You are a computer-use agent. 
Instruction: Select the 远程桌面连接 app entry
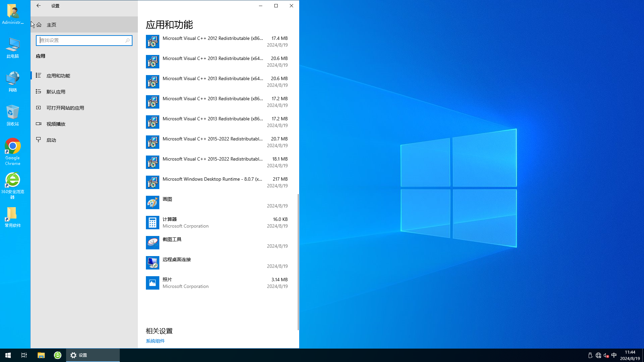(217, 263)
